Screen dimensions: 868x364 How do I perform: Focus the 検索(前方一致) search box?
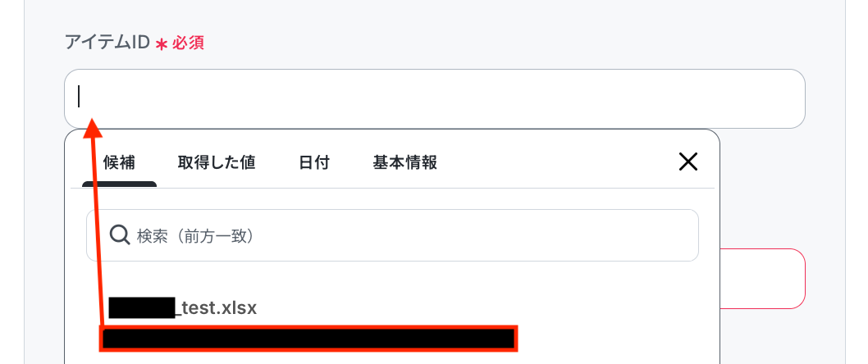392,235
